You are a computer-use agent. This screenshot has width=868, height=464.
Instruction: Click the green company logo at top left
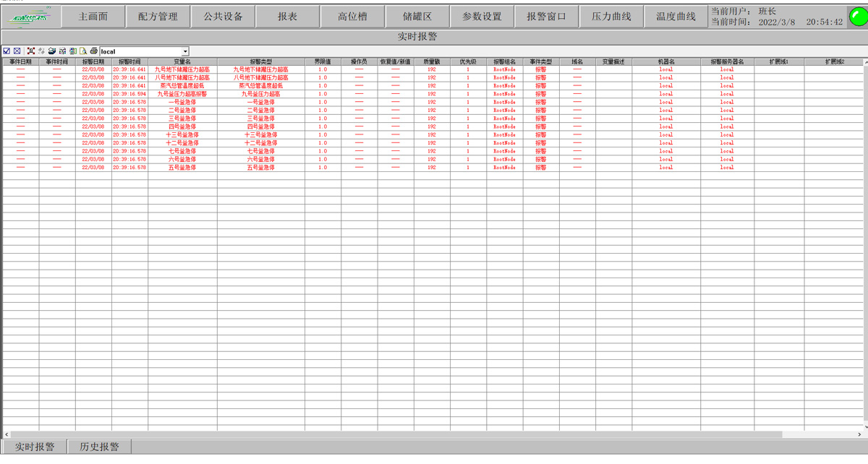pos(28,17)
